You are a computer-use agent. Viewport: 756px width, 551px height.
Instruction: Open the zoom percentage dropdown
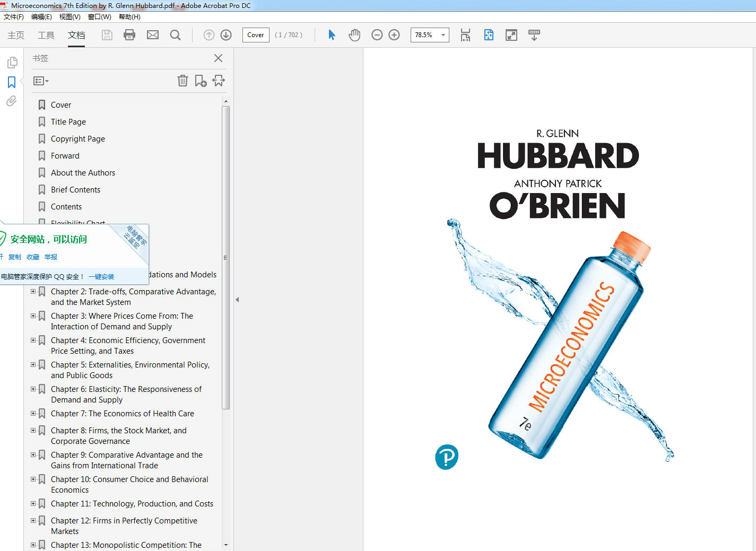pos(443,35)
